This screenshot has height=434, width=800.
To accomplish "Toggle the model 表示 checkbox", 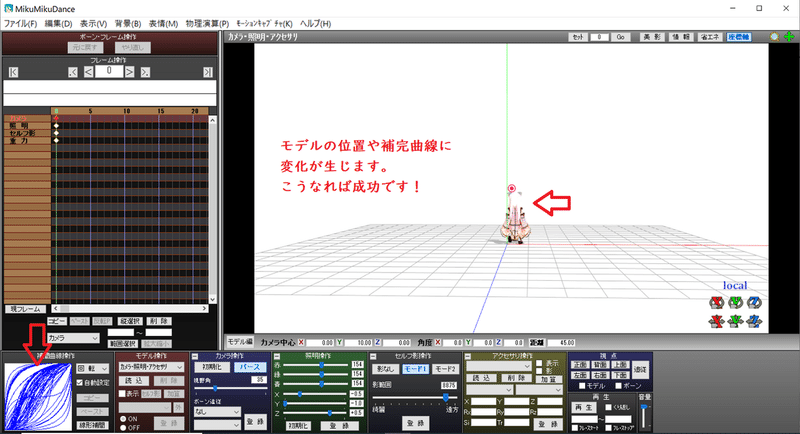I will [x=122, y=394].
